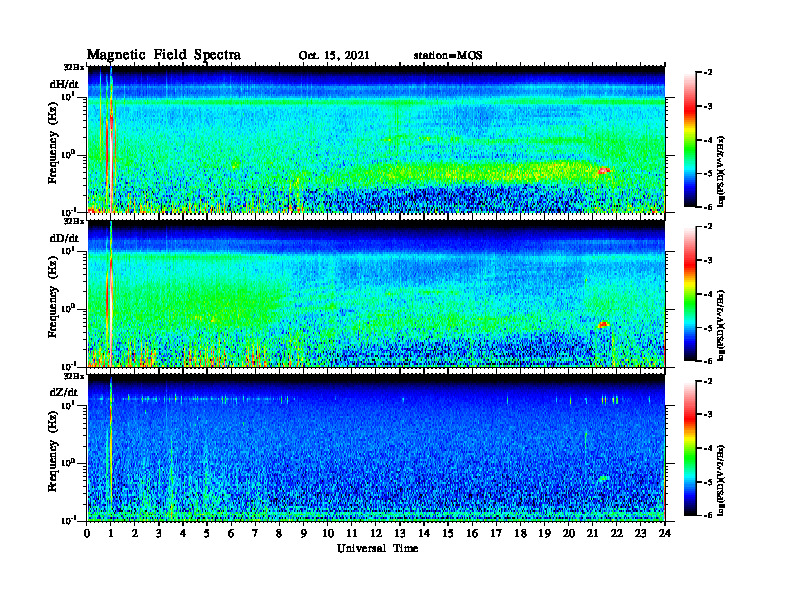Click hour 0 on the Universal Time axis

(87, 534)
